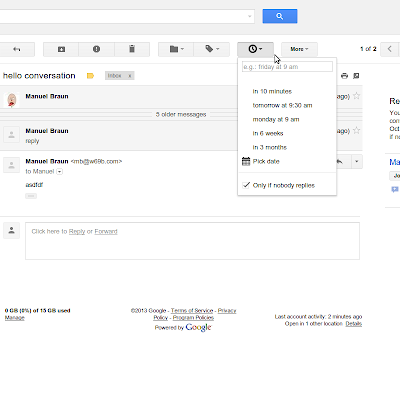Click the message body 'asdfdf'
Screen dimensions: 400x400
pos(34,185)
